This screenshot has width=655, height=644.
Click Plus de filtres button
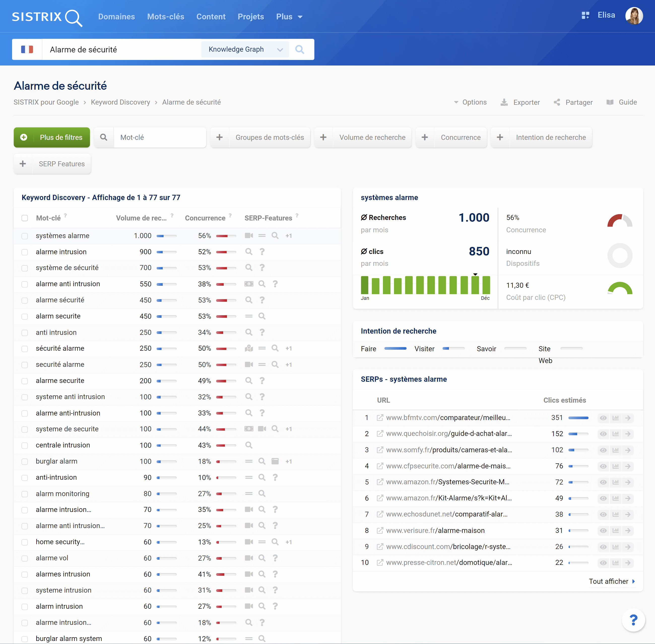(x=52, y=137)
